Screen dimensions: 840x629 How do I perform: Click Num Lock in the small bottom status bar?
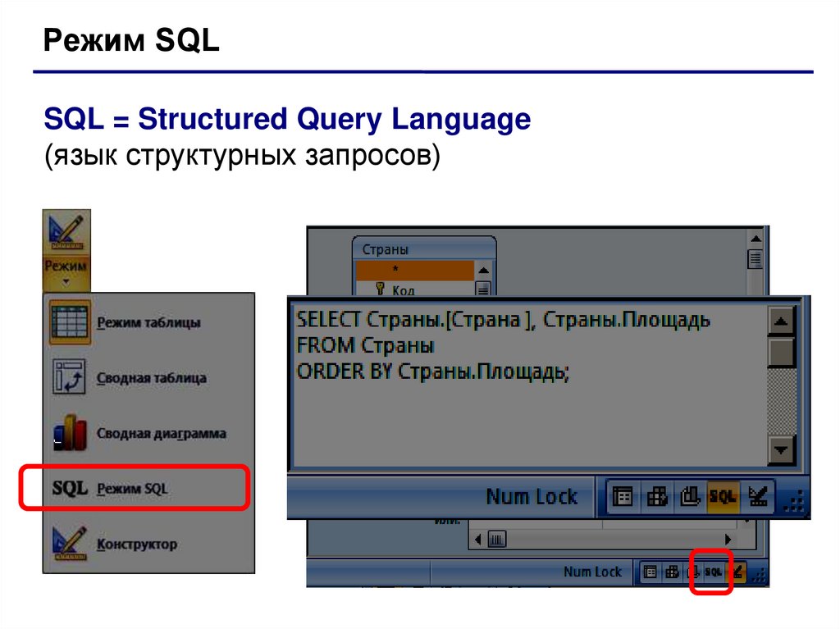coord(592,572)
